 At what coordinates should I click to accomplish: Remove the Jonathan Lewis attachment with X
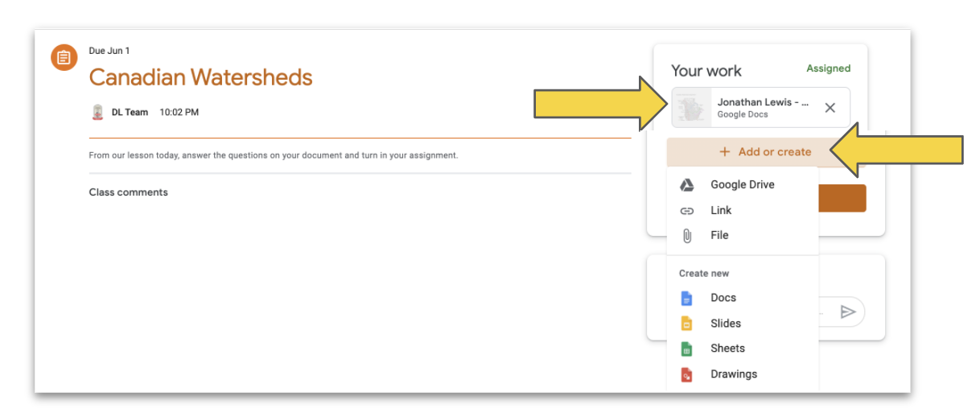[830, 108]
